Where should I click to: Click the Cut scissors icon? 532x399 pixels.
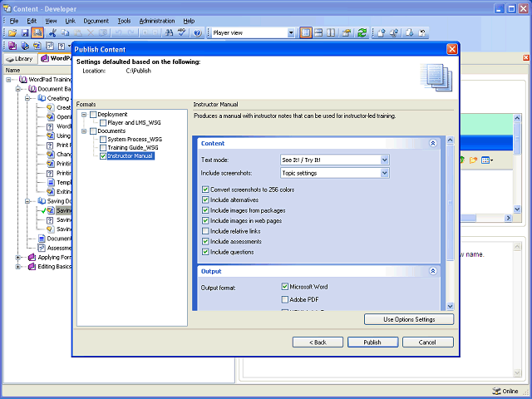[x=52, y=33]
